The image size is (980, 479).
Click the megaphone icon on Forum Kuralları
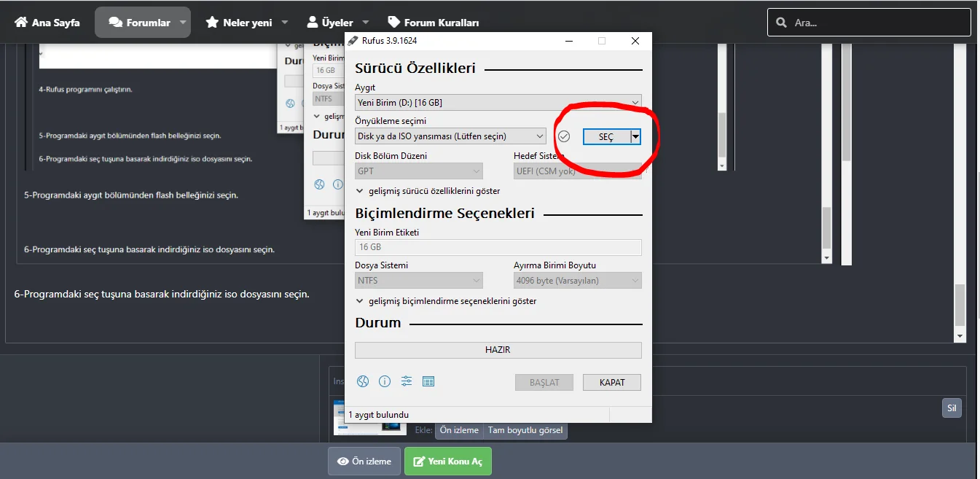(x=394, y=21)
